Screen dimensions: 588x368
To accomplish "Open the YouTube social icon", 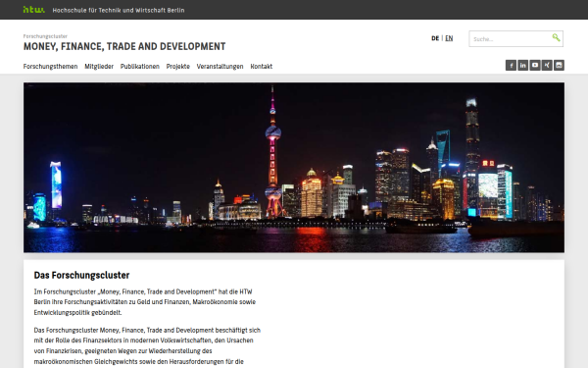I will coord(535,66).
